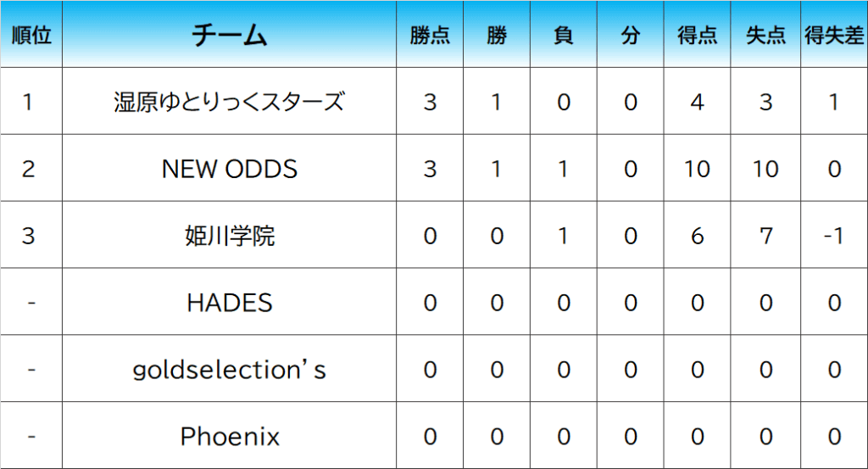Click the 分 column header
The image size is (868, 469).
pyautogui.click(x=630, y=36)
